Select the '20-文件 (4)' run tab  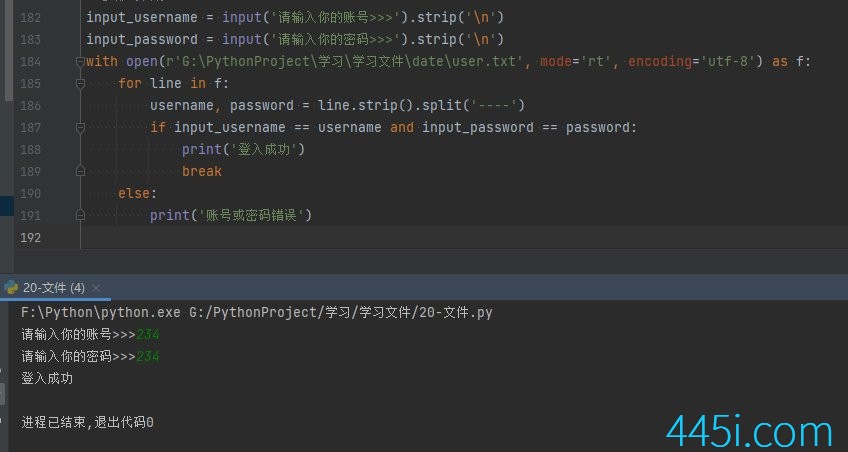click(x=54, y=288)
